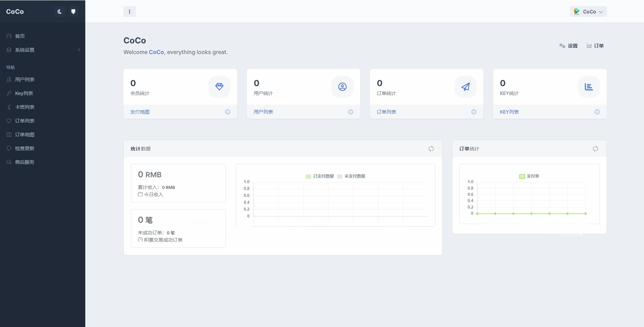The height and width of the screenshot is (327, 644).
Task: Select 首页 in the sidebar
Action: click(20, 36)
